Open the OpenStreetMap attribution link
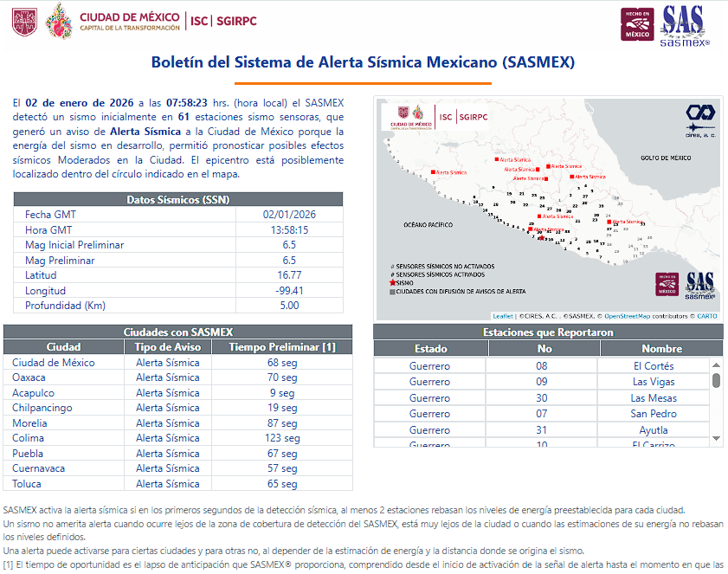 pyautogui.click(x=628, y=316)
